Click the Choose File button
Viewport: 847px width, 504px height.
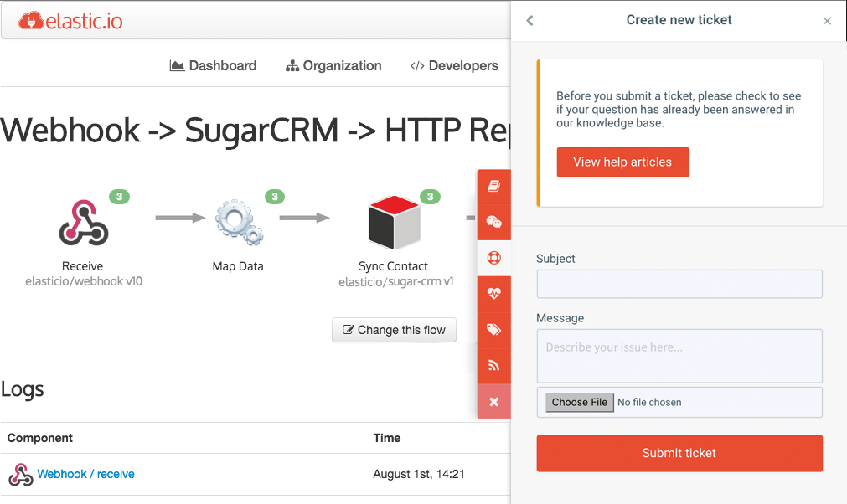pyautogui.click(x=580, y=402)
